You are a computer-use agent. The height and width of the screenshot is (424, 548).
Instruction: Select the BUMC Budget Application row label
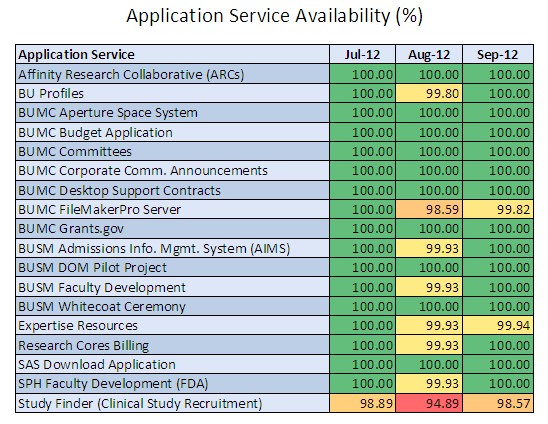pos(172,132)
